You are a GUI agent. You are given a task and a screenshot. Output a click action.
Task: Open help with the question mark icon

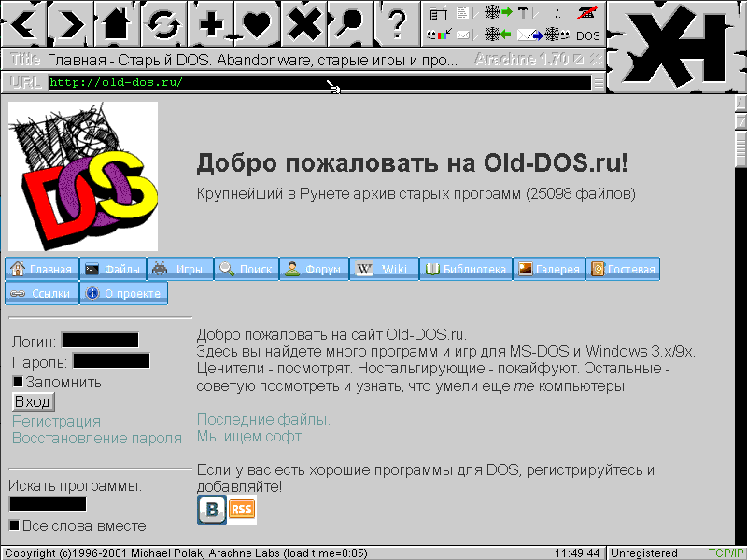397,23
